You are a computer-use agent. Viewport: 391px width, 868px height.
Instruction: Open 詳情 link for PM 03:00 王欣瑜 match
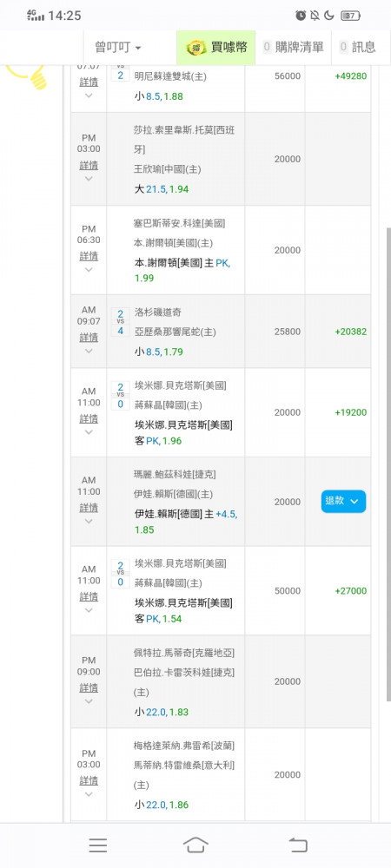pos(89,165)
